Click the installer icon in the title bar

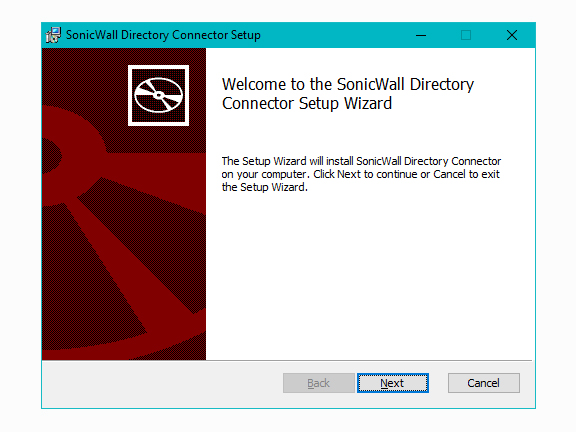[x=53, y=35]
